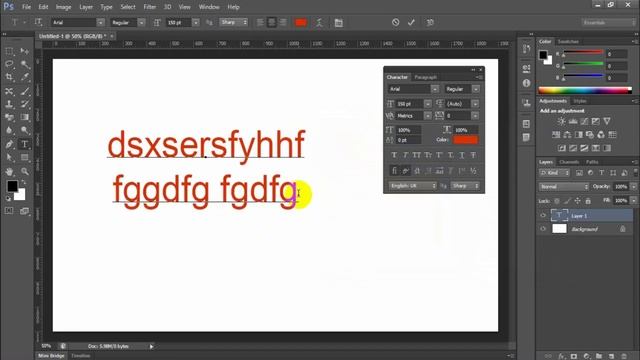Switch to the Paragraph tab
Viewport: 640px width, 360px height.
click(425, 77)
